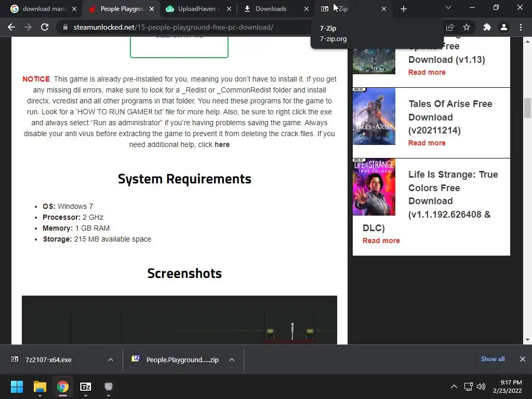Show hidden system tray icons
This screenshot has height=399, width=532.
coord(454,387)
